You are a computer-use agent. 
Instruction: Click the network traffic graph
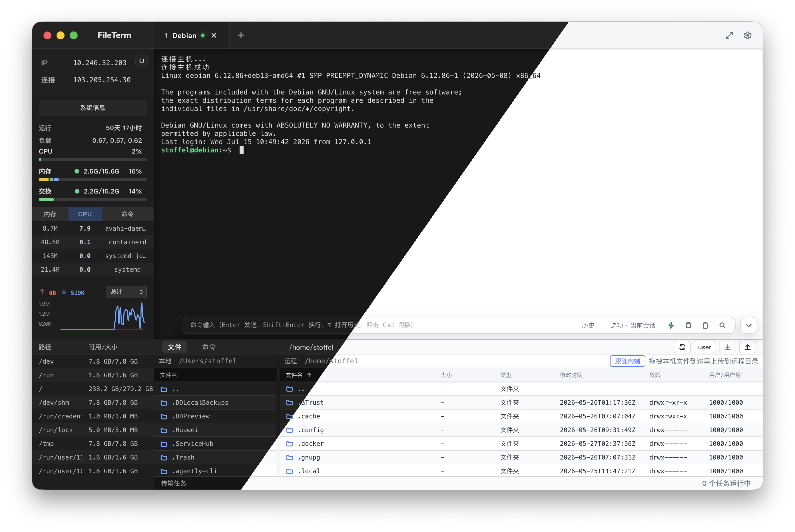pos(102,316)
